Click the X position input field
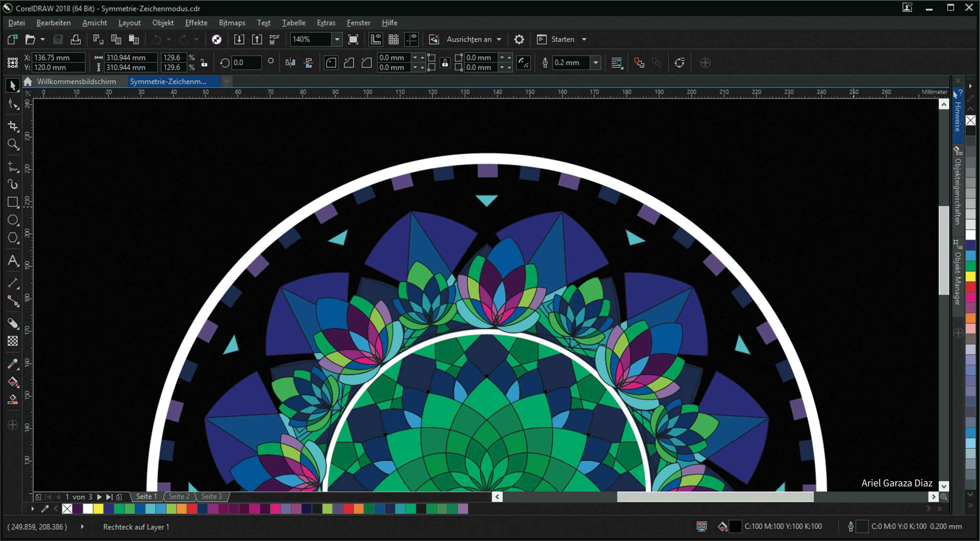Image resolution: width=980 pixels, height=541 pixels. [x=58, y=58]
